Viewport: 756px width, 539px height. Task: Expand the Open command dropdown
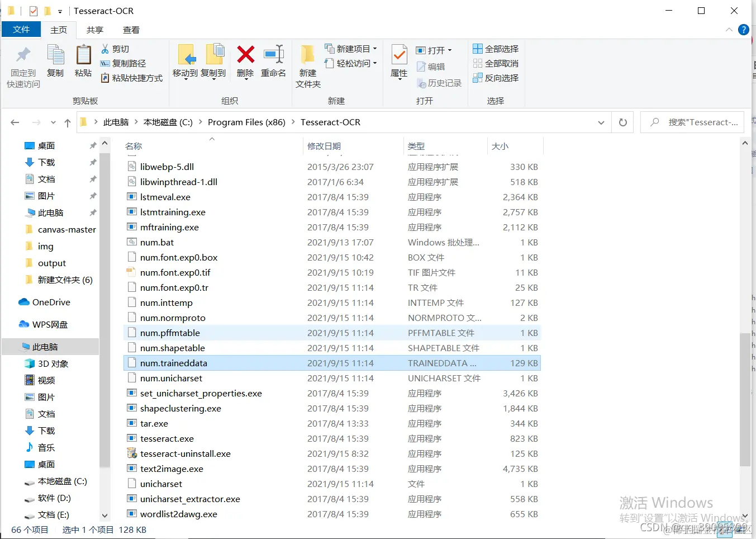point(450,51)
